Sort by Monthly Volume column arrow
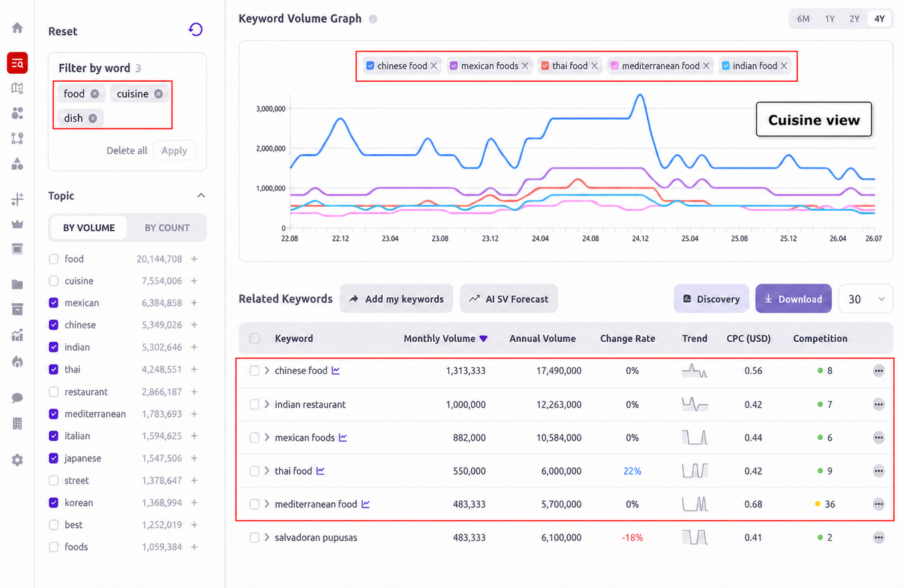905x588 pixels. coord(484,339)
